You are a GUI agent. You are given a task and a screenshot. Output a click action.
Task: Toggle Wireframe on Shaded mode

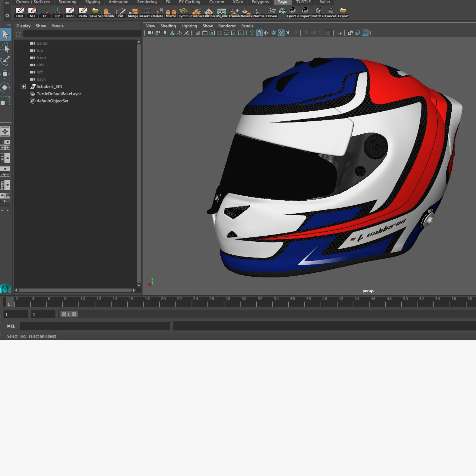(274, 33)
